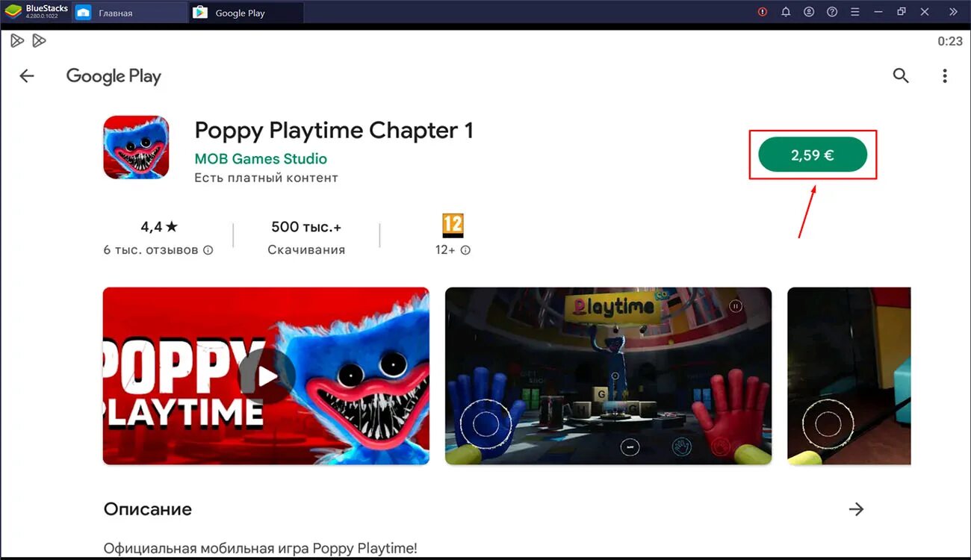Open the three-dot overflow menu
971x560 pixels.
[x=945, y=75]
